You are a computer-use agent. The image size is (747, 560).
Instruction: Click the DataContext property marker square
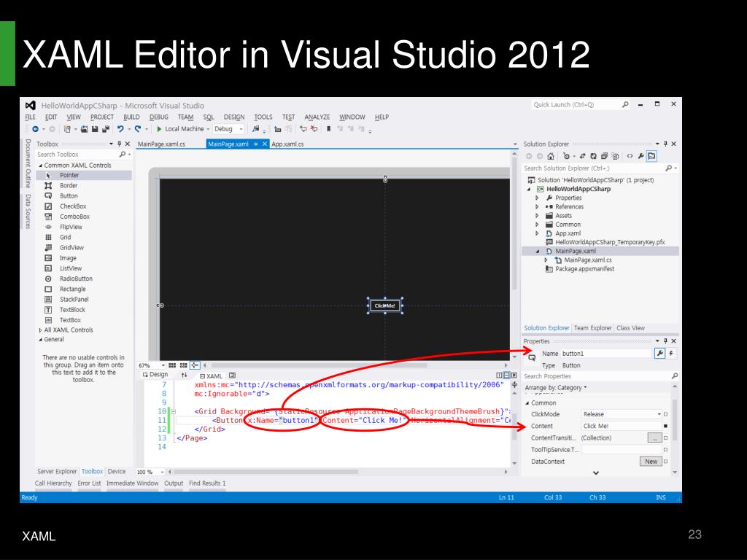[x=665, y=462]
